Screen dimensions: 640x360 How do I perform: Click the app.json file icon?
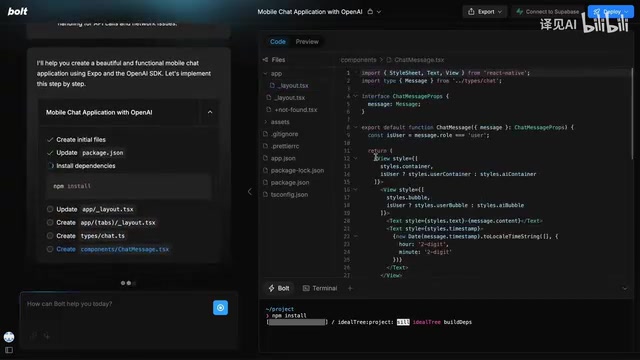(265, 158)
